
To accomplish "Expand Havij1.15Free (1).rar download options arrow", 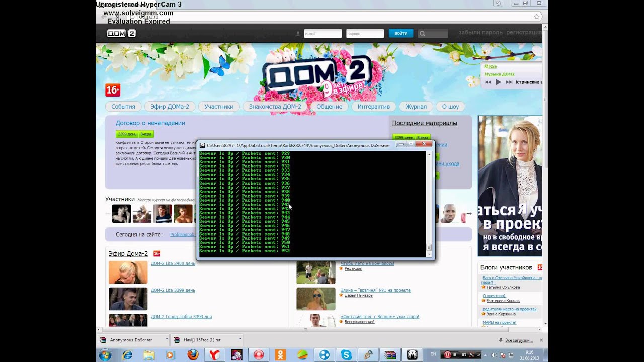I will pos(240,340).
